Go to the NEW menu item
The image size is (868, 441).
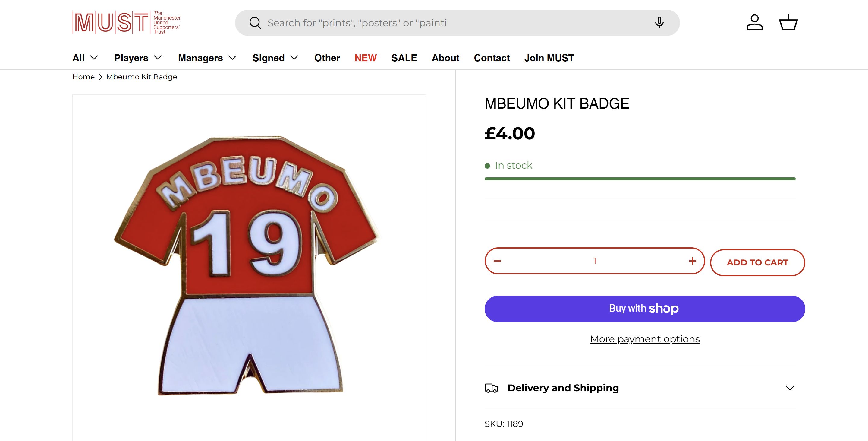tap(365, 58)
